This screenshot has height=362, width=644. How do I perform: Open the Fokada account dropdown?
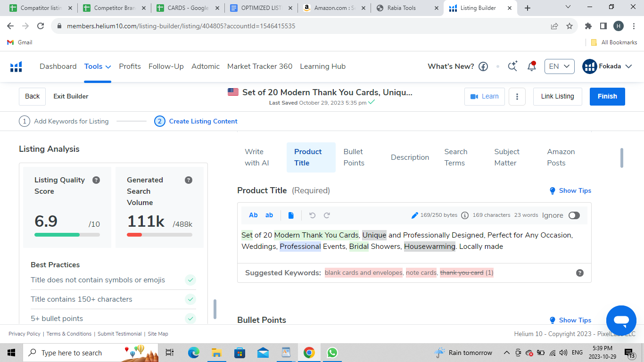(607, 66)
